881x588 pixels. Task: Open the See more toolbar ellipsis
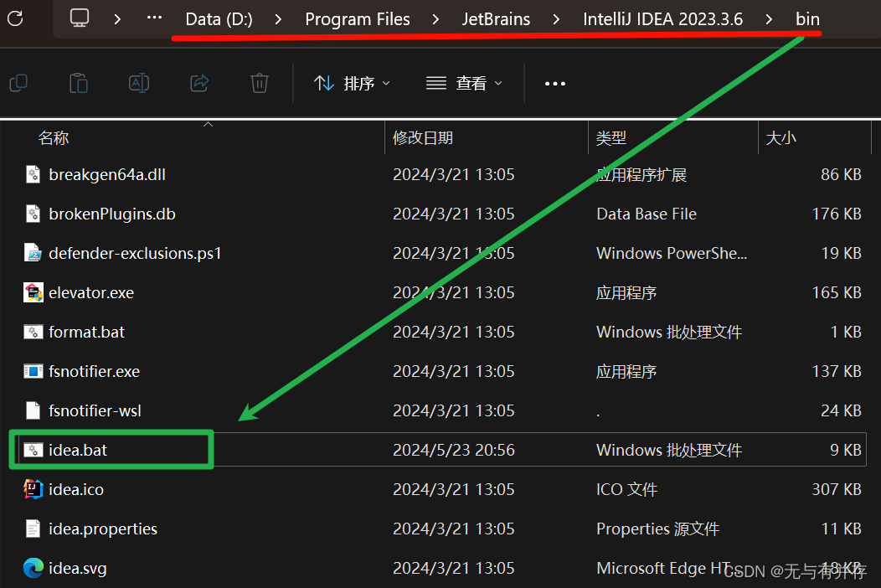555,84
